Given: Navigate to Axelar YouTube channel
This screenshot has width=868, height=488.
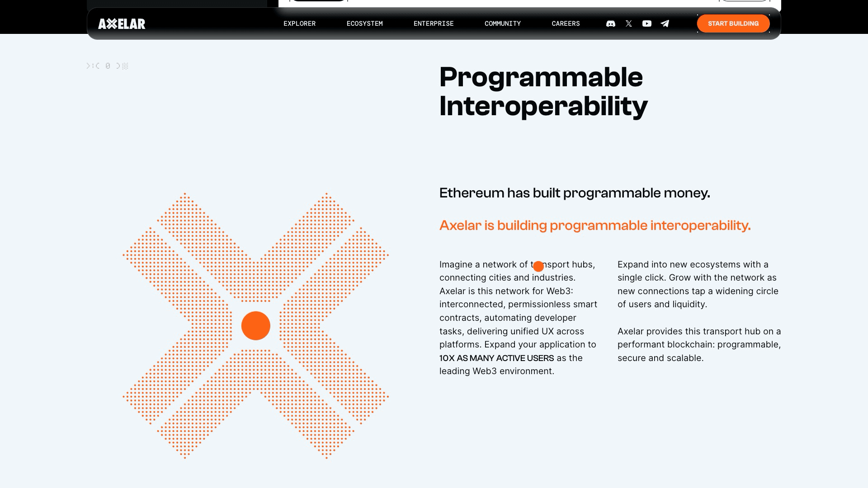Looking at the screenshot, I should tap(646, 23).
